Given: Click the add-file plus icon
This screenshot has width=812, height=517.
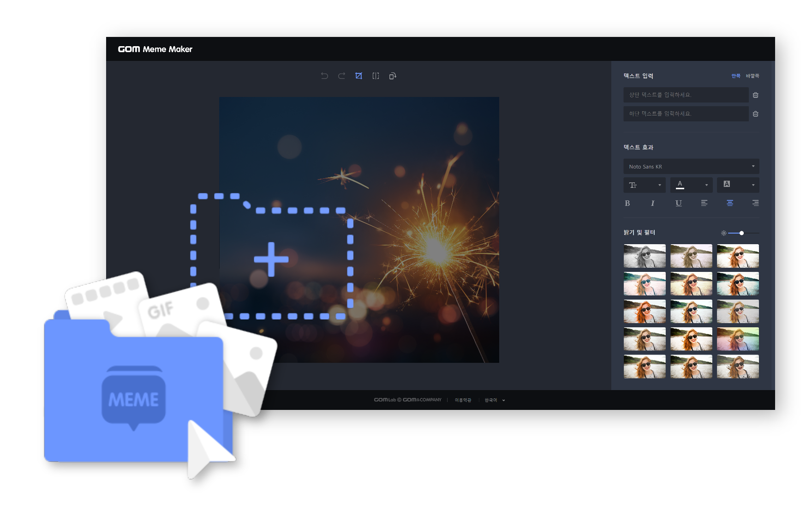Looking at the screenshot, I should tap(271, 259).
